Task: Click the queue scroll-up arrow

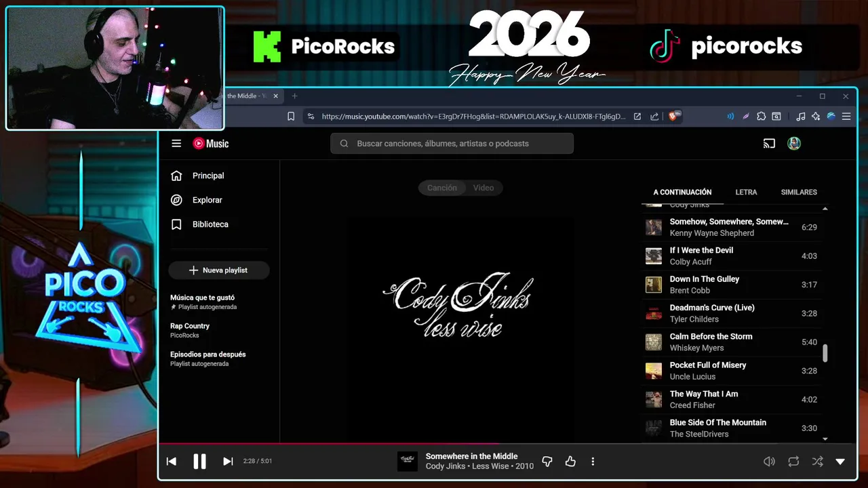Action: tap(825, 209)
